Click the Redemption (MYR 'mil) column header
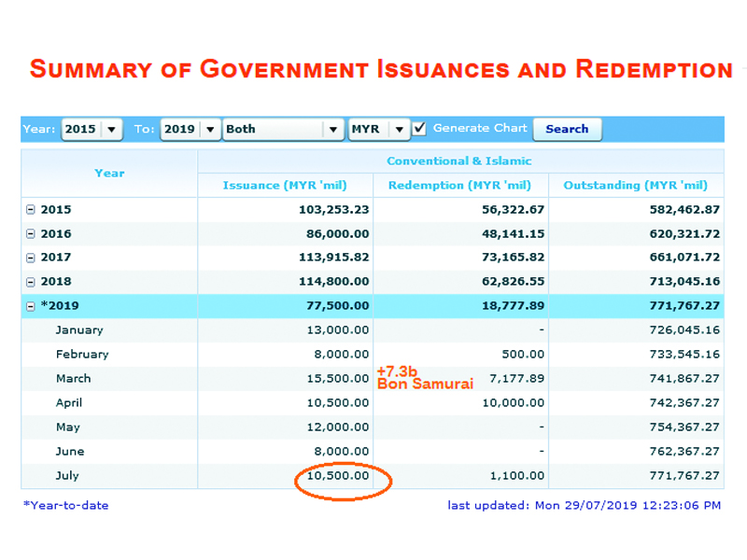The height and width of the screenshot is (560, 747). 459,185
